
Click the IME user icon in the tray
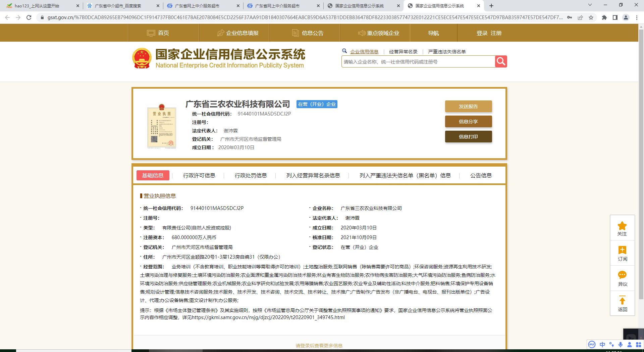click(630, 345)
